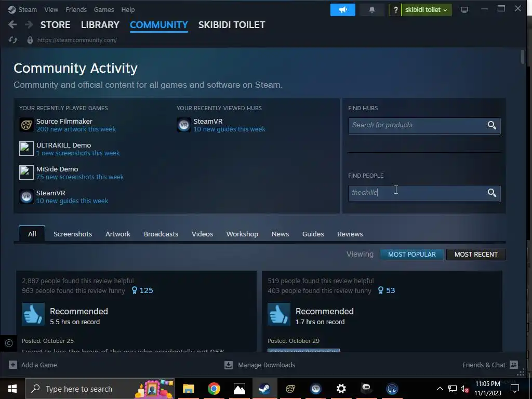532x399 pixels.
Task: Click SteamVR icon under recently viewed hubs
Action: [x=183, y=125]
